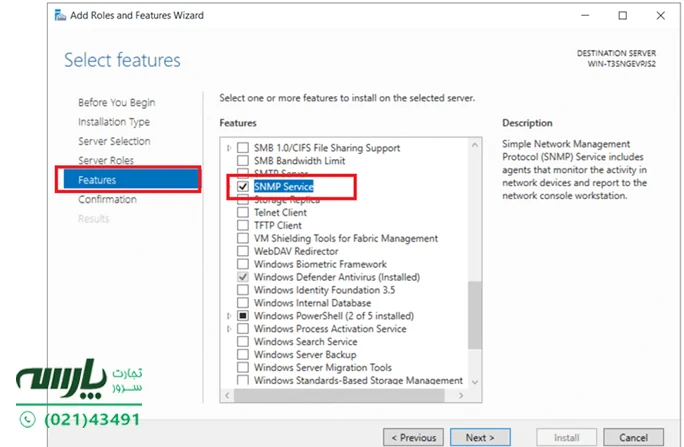Screen dimensions: 684x447
Task: Check Windows Identity Foundation 3.5 checkbox
Action: coord(243,290)
